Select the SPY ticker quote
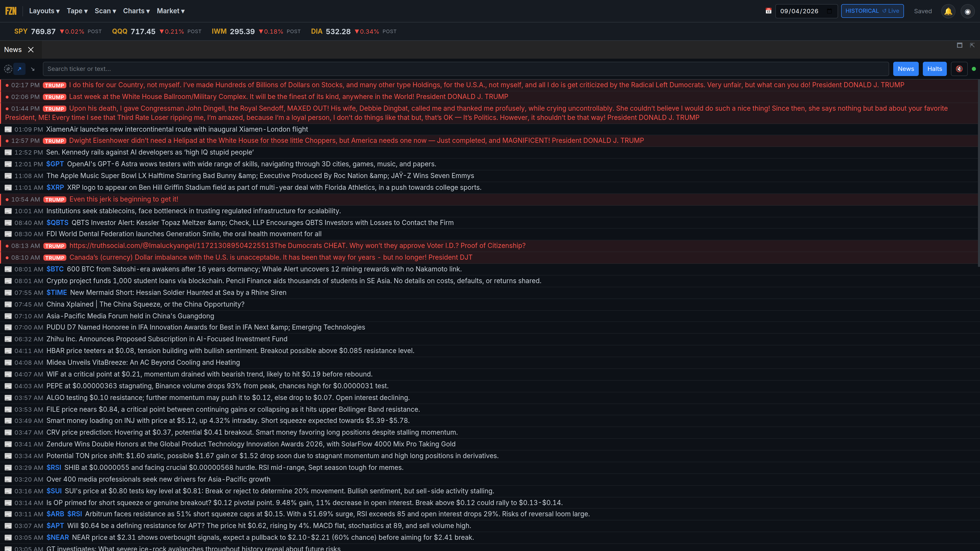This screenshot has height=551, width=980. 58,32
